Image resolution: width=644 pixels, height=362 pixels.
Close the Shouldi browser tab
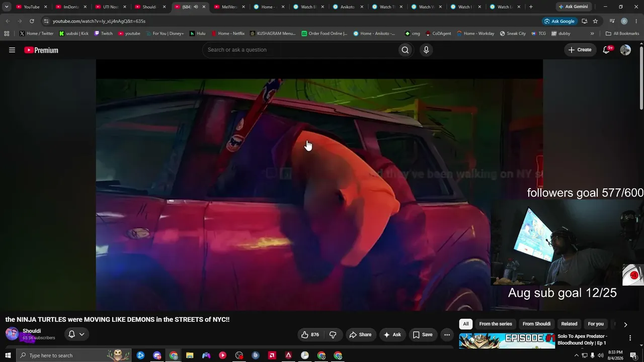(164, 7)
